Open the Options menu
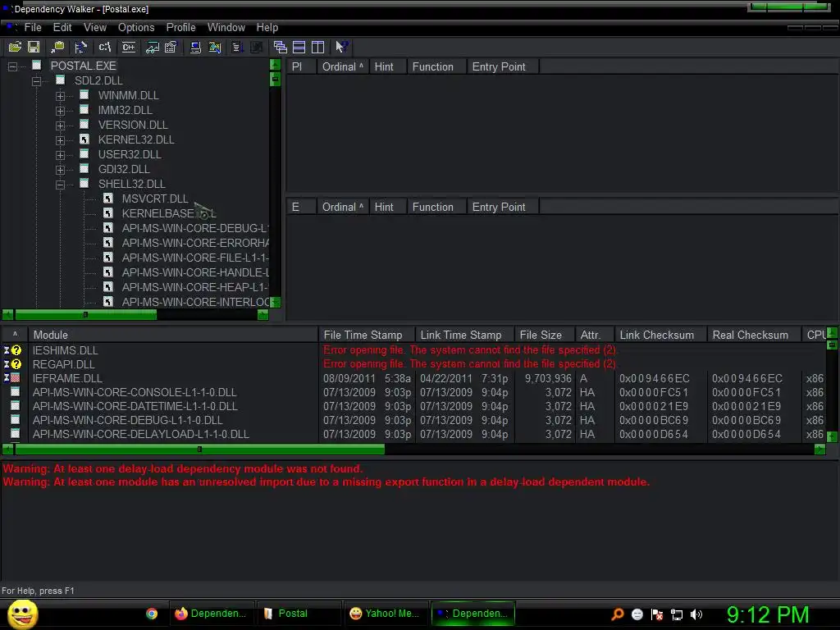This screenshot has width=840, height=630. tap(136, 27)
